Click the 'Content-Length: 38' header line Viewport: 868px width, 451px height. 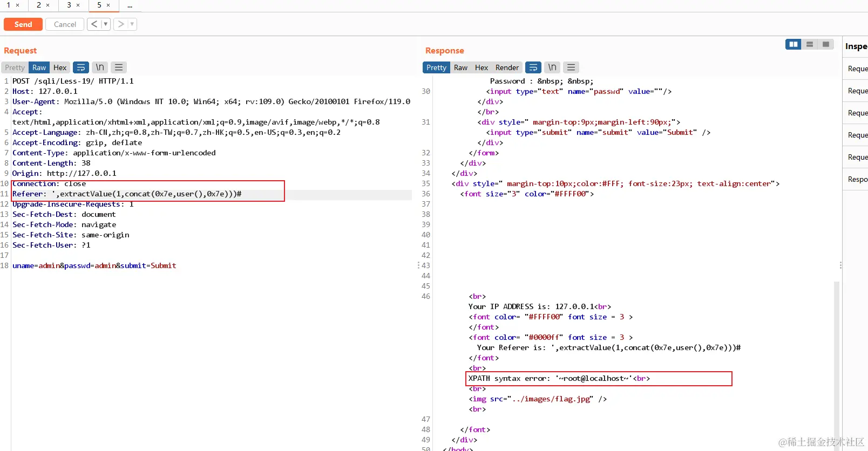click(x=51, y=163)
